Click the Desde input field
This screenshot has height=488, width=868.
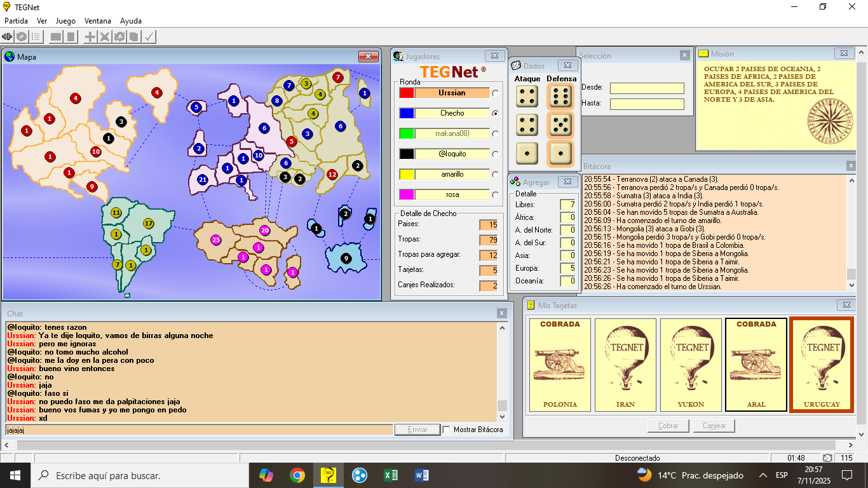(x=647, y=88)
